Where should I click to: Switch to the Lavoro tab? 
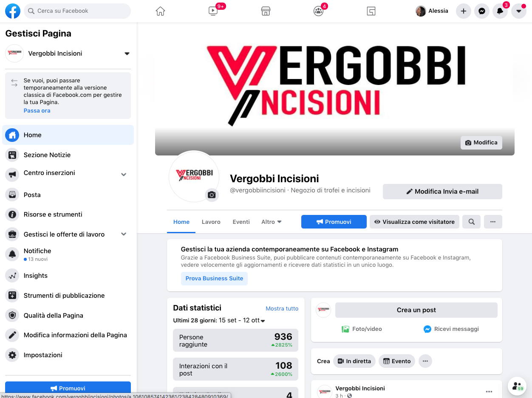pos(211,222)
